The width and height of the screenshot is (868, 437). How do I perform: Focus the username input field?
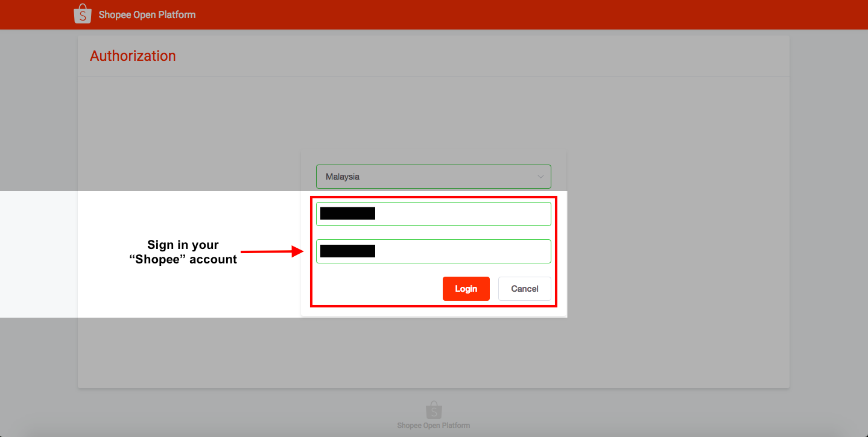click(x=433, y=214)
